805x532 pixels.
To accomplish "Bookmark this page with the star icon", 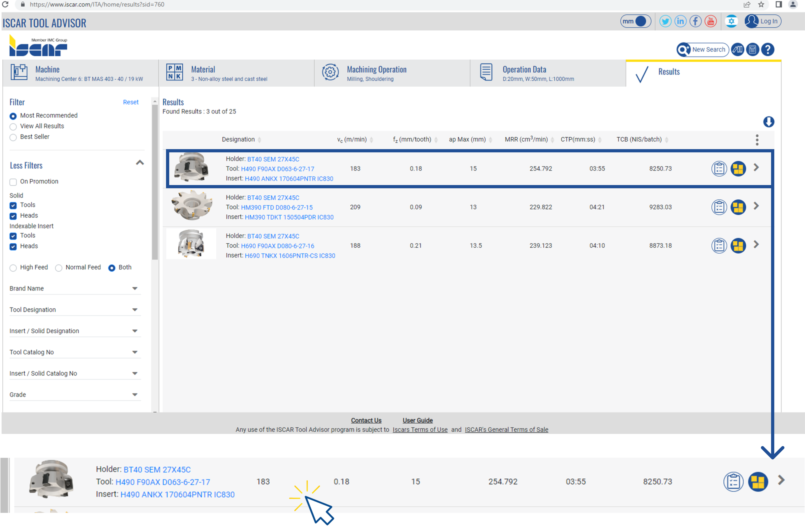I will coord(761,4).
